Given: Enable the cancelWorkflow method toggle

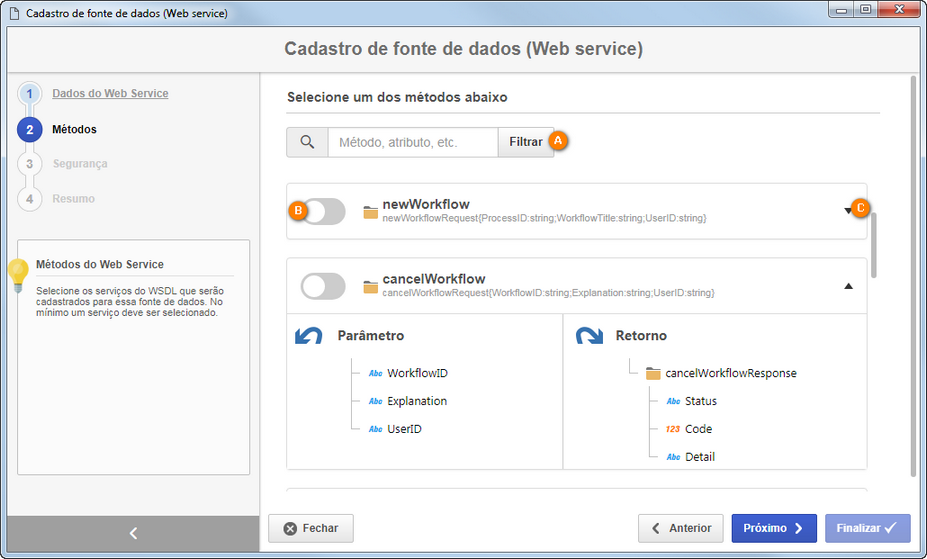Looking at the screenshot, I should (x=323, y=287).
